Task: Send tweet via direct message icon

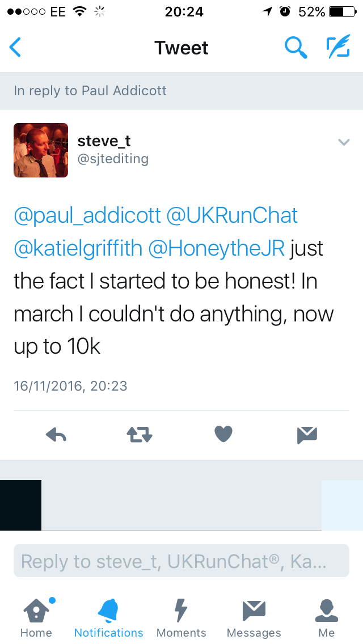Action: [307, 435]
